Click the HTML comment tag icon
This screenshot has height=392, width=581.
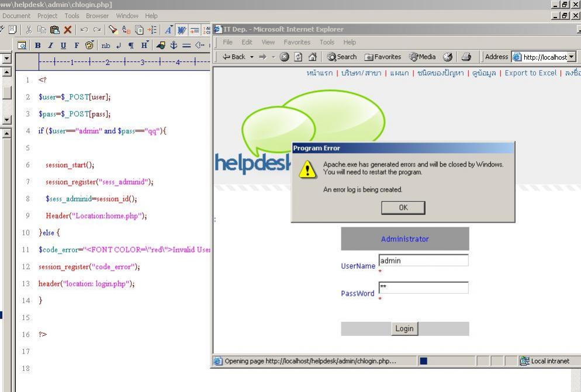[x=200, y=45]
